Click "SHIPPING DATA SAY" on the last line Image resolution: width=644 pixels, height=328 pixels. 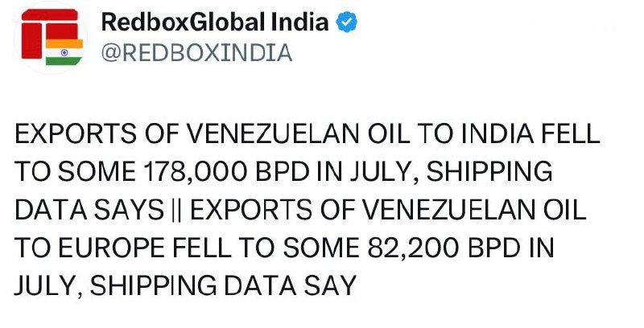coord(223,286)
